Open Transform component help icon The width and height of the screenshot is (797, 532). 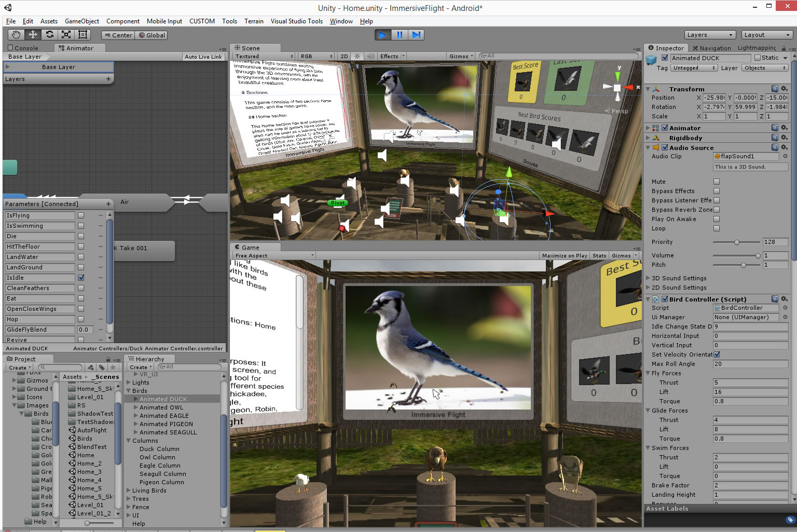(x=775, y=89)
